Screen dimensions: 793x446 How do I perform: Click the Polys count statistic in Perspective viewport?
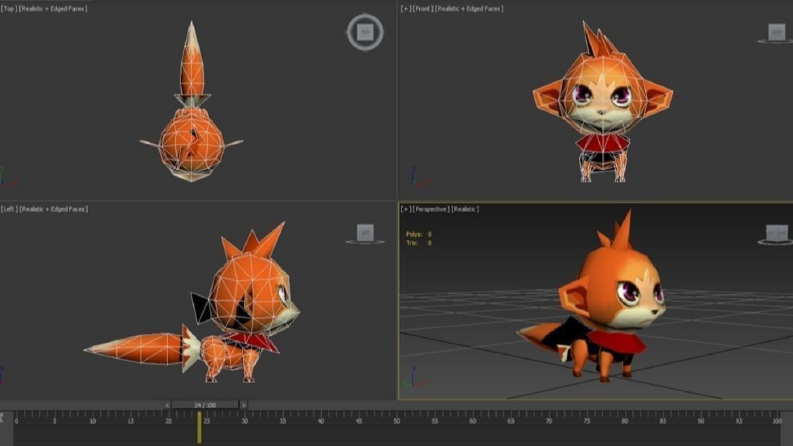(419, 234)
